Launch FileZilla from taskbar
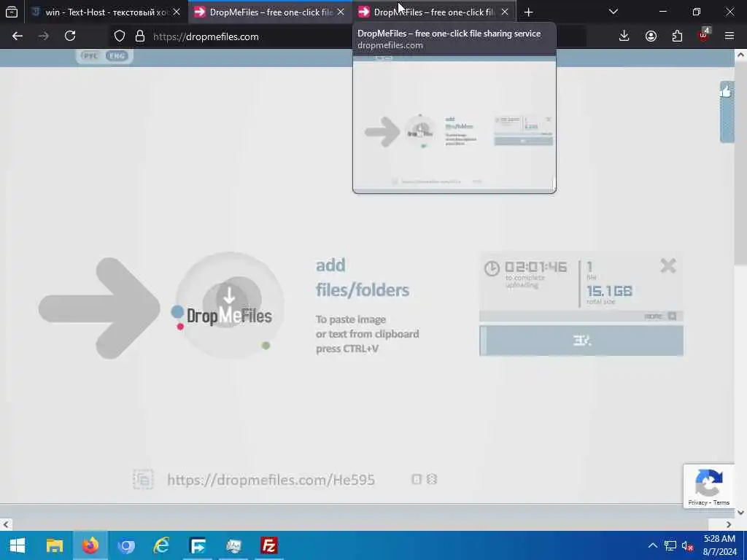747x560 pixels. pos(269,545)
